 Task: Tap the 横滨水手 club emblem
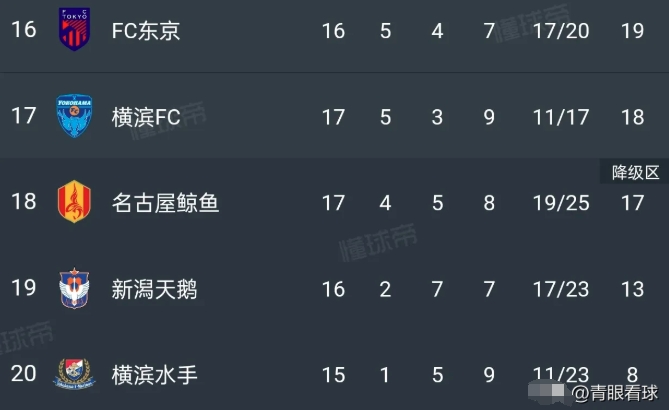[74, 373]
